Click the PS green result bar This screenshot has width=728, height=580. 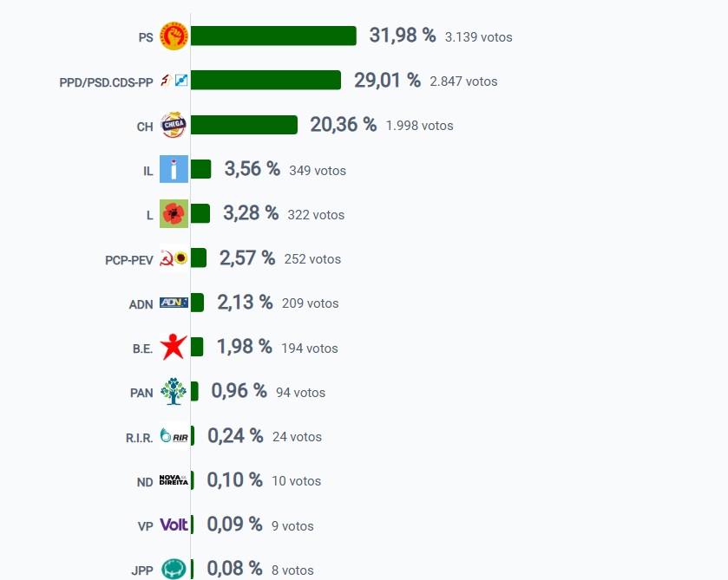[273, 36]
